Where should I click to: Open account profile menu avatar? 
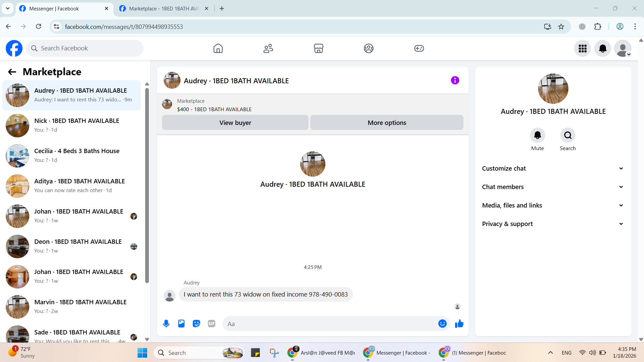[x=623, y=48]
